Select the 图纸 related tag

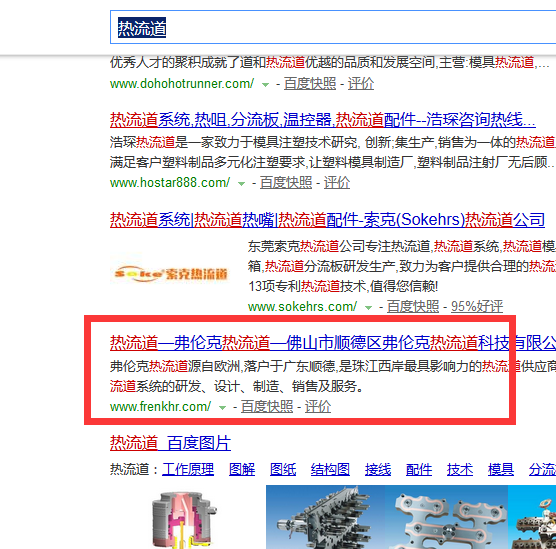(x=283, y=469)
